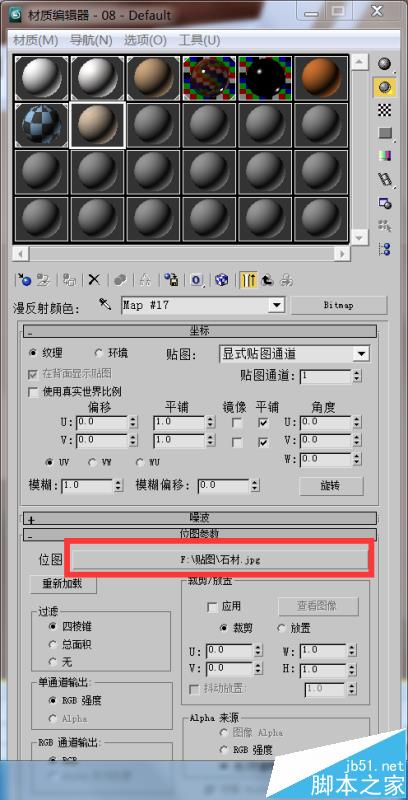Collapse the 坐标 rollout

coord(200,331)
